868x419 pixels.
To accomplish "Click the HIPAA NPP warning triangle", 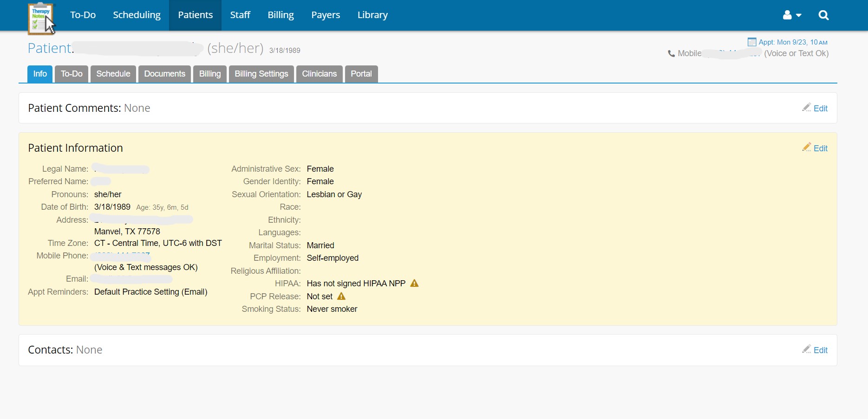I will point(414,283).
